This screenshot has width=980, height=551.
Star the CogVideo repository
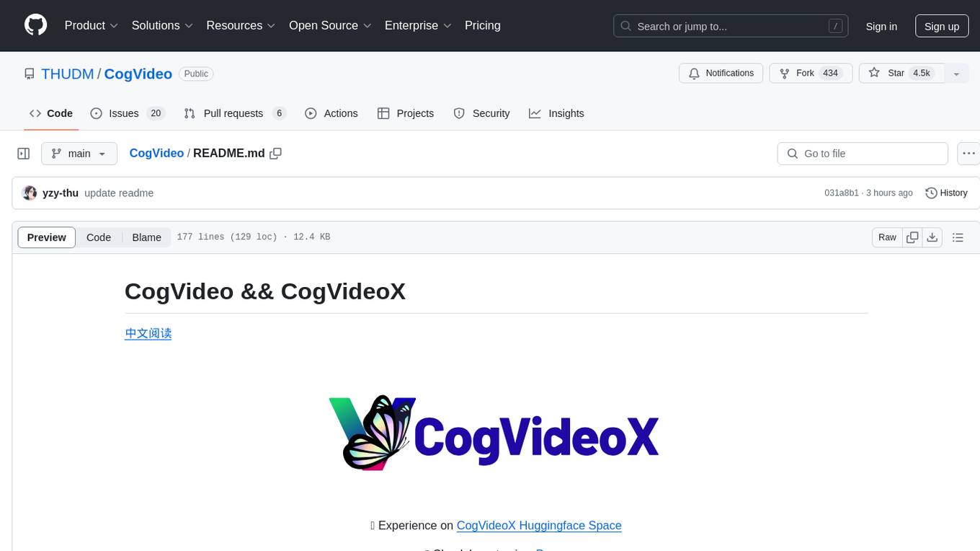(901, 73)
